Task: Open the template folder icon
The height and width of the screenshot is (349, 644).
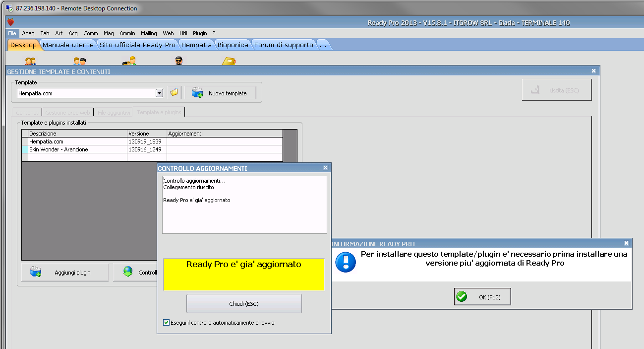Action: 174,93
